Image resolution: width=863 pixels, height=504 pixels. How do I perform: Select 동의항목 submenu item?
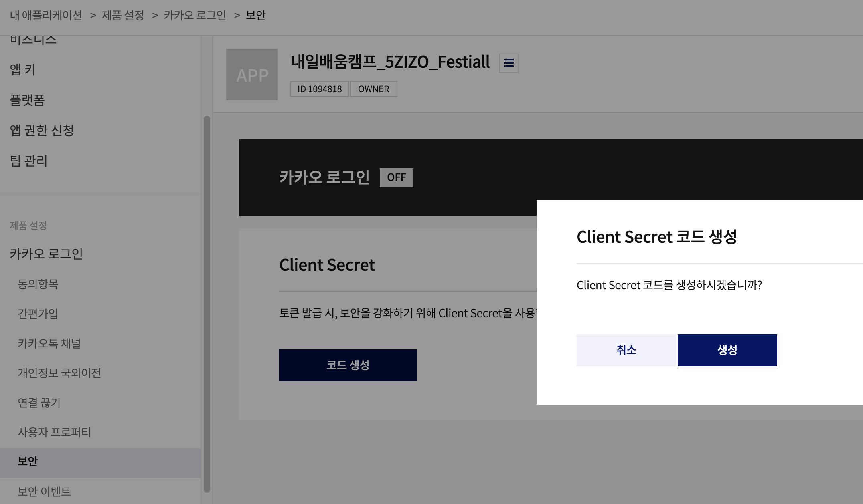(38, 284)
